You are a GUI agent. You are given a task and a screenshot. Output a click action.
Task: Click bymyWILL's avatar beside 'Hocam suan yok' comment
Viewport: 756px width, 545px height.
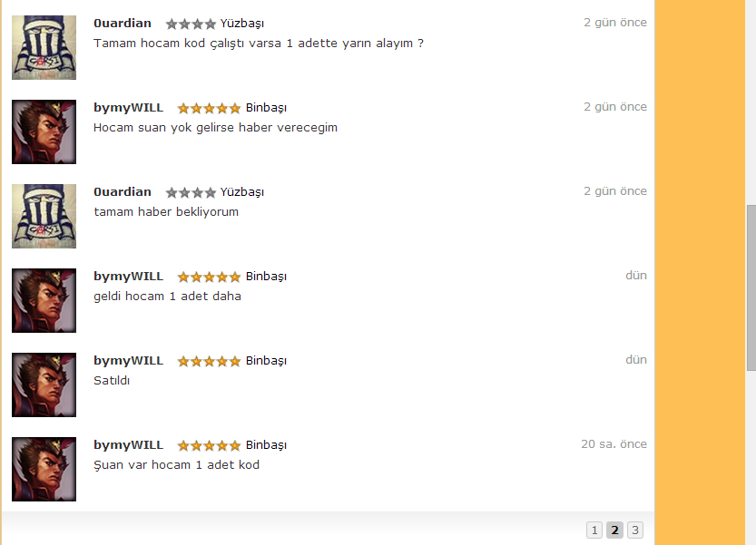pos(44,131)
